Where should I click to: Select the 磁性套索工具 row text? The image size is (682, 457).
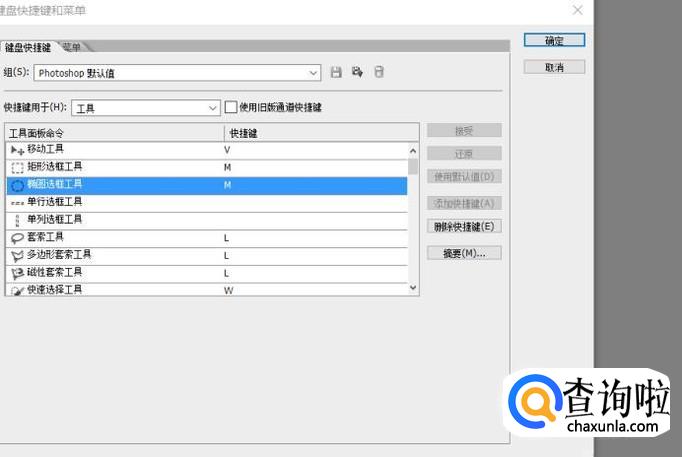[54, 272]
